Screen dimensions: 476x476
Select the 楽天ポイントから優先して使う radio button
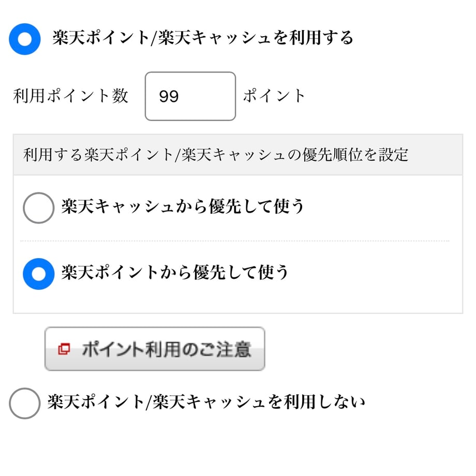click(x=38, y=274)
